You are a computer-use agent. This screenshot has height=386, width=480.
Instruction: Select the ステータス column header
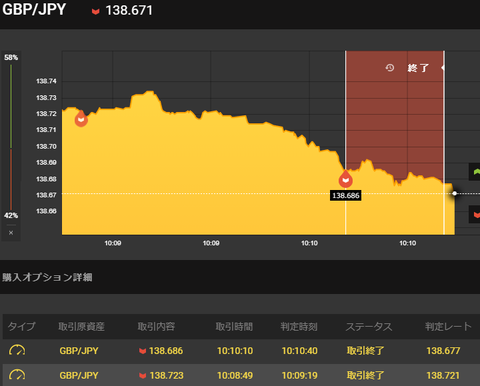coord(369,326)
